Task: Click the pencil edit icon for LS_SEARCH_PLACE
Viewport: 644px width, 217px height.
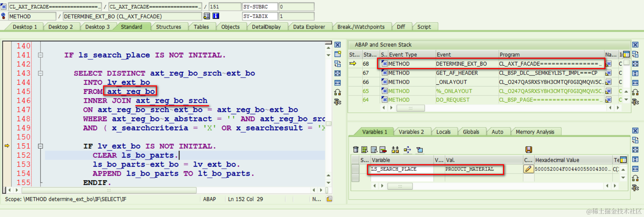Action: tap(528, 169)
